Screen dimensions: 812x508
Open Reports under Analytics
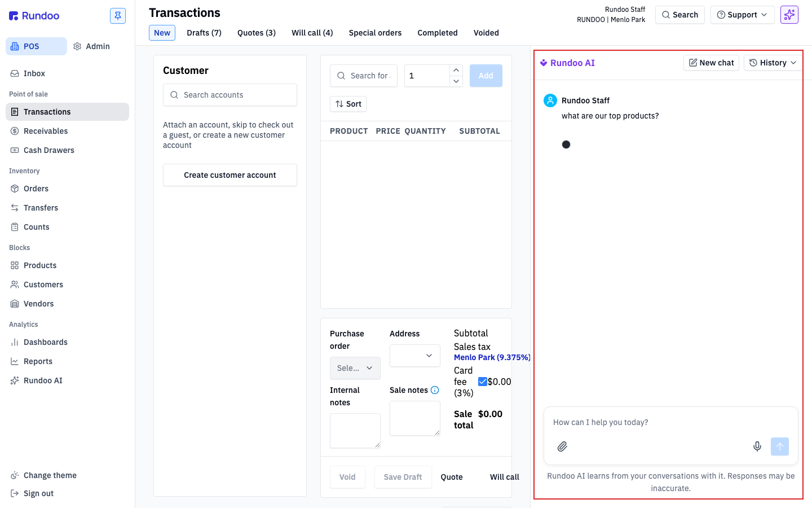click(67, 361)
